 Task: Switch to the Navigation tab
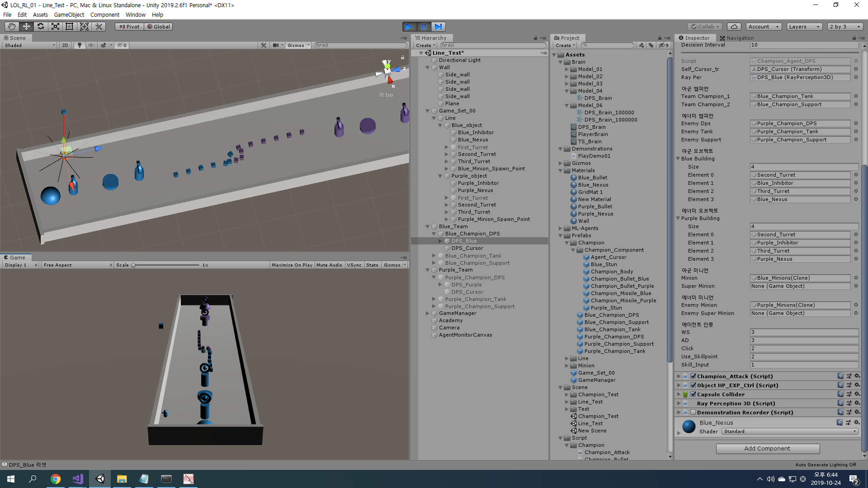737,38
